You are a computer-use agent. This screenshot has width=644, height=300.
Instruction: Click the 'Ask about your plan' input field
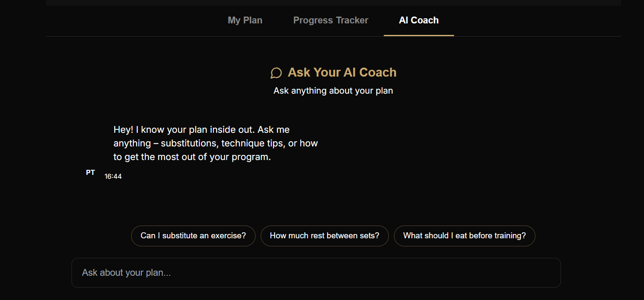click(x=316, y=272)
